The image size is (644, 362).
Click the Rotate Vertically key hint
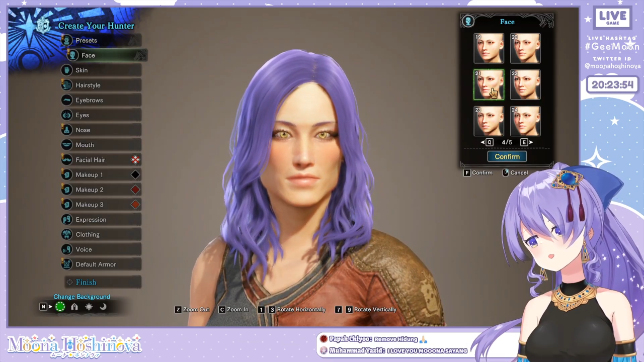(x=366, y=310)
